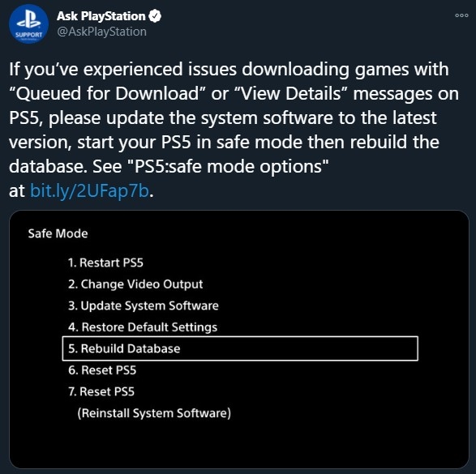Open the bit.ly/2UFap7b link
Viewport: 476px width, 474px height.
point(89,190)
